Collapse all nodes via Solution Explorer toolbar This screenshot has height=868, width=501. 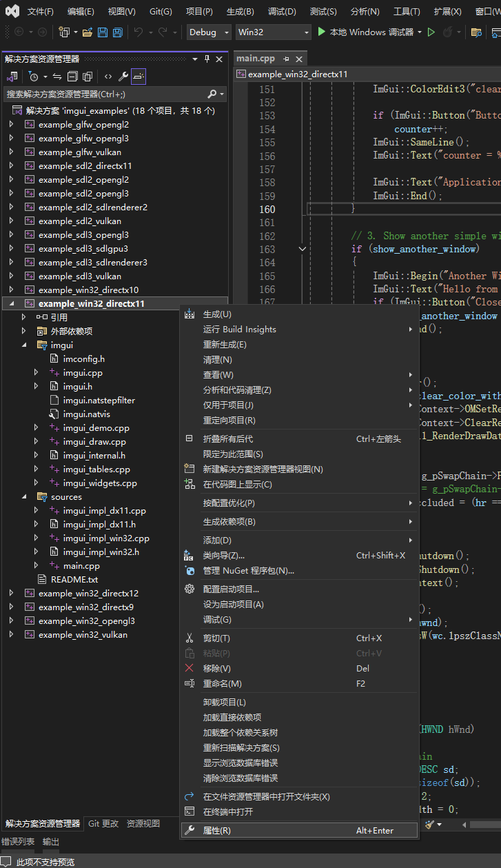(x=72, y=77)
